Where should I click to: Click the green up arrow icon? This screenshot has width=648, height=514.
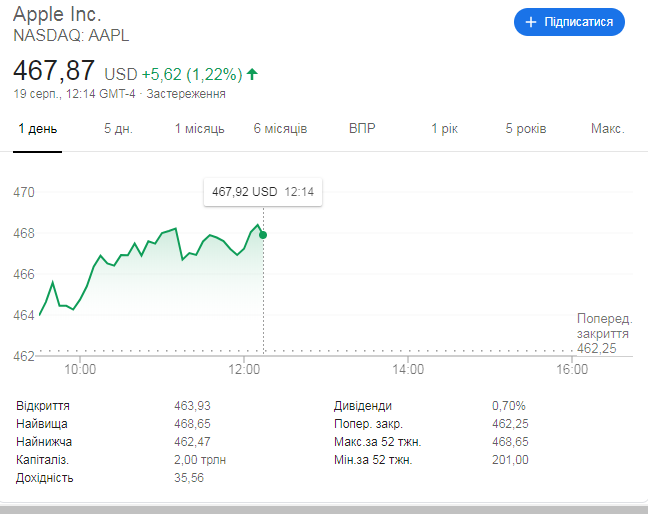(x=252, y=74)
